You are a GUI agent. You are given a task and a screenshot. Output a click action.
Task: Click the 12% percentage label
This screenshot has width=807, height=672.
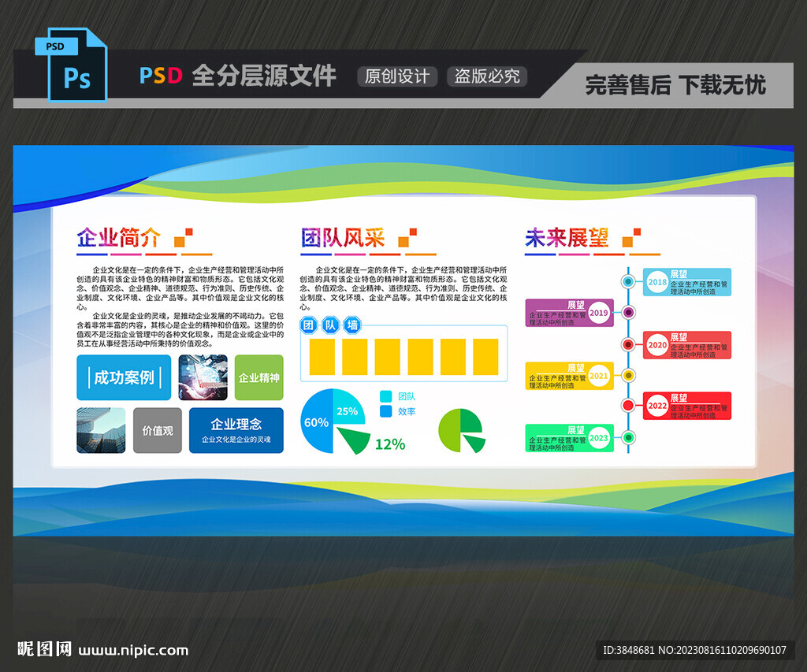coord(389,444)
